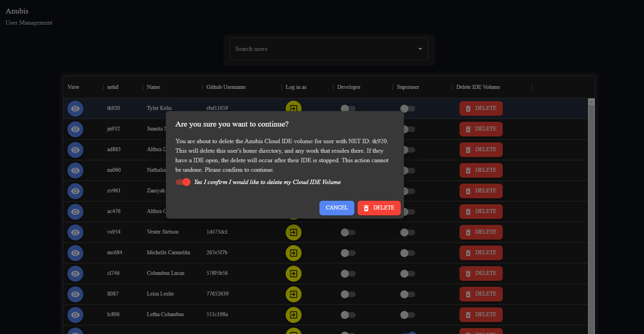Screen dimensions: 644x334
Task: Enable Superuser for Michelle Carmelita
Action: 408,253
